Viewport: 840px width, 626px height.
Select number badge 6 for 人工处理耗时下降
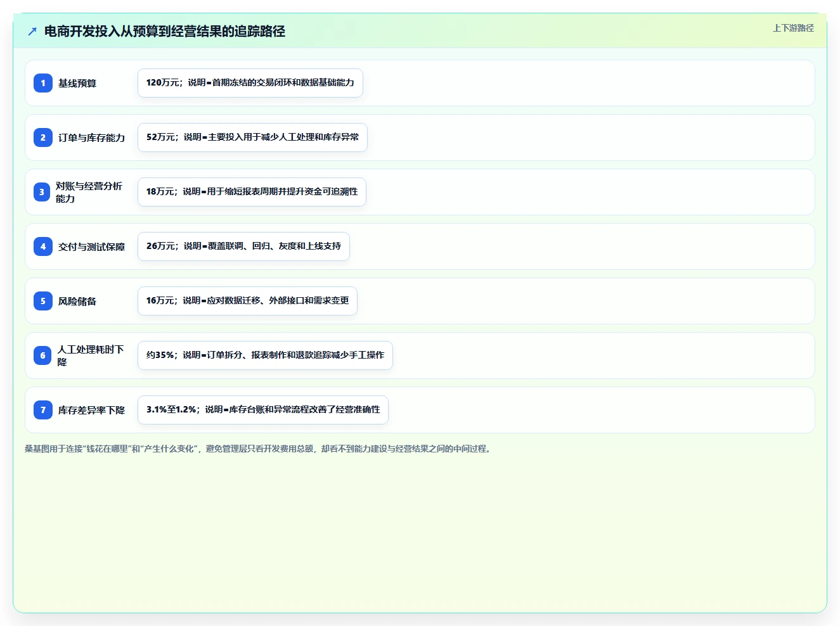42,355
